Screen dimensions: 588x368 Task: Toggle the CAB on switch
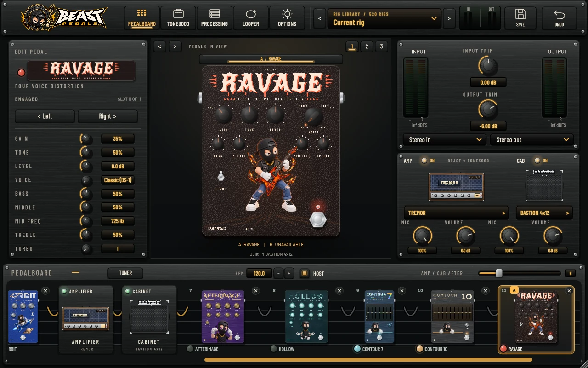(537, 161)
